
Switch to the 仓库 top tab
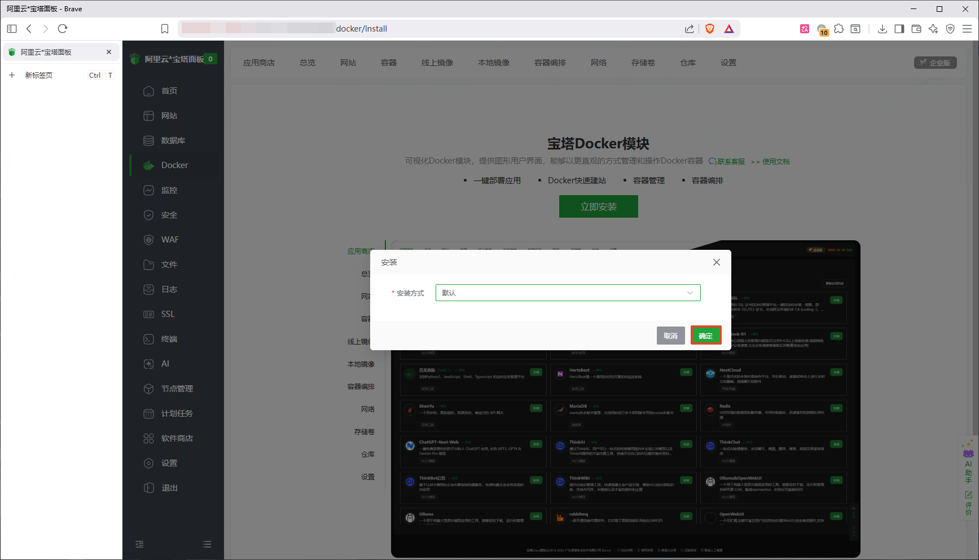pyautogui.click(x=688, y=63)
